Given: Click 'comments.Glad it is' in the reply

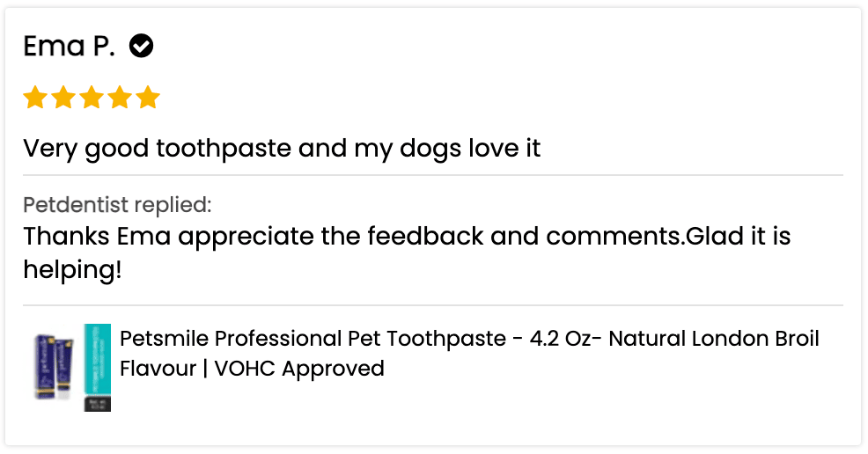Looking at the screenshot, I should pos(667,237).
